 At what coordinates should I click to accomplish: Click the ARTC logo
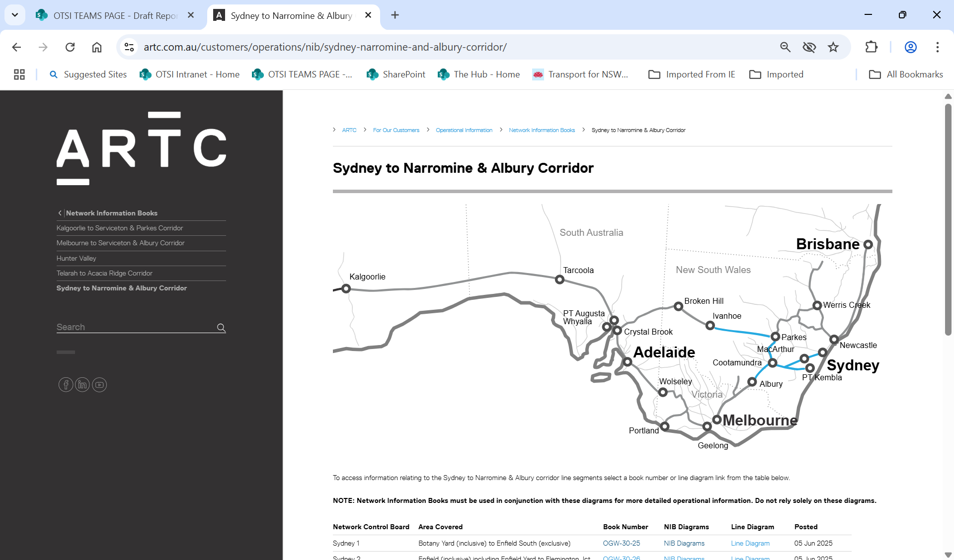pos(141,148)
